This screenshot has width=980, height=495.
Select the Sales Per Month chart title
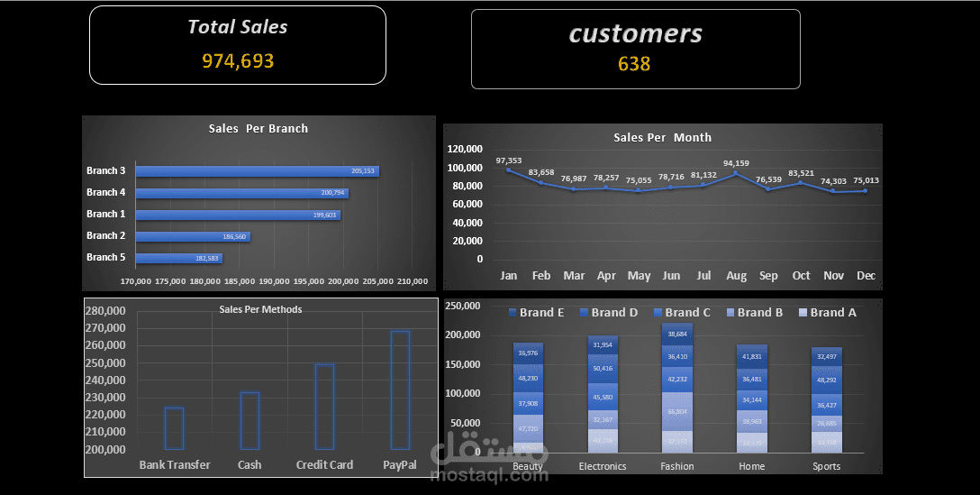[x=663, y=138]
